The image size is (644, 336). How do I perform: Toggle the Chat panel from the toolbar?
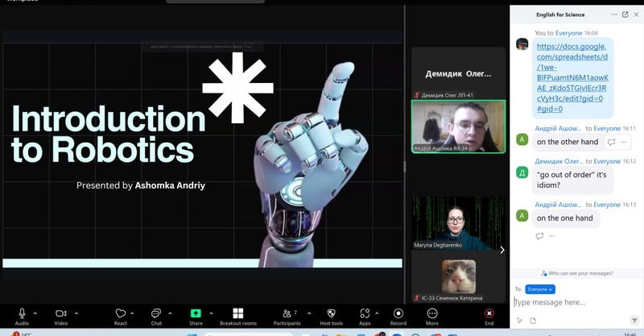(x=156, y=317)
